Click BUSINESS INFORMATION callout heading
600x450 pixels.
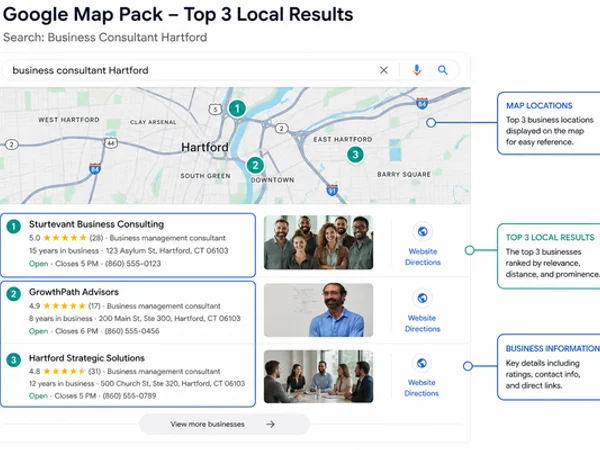point(552,349)
